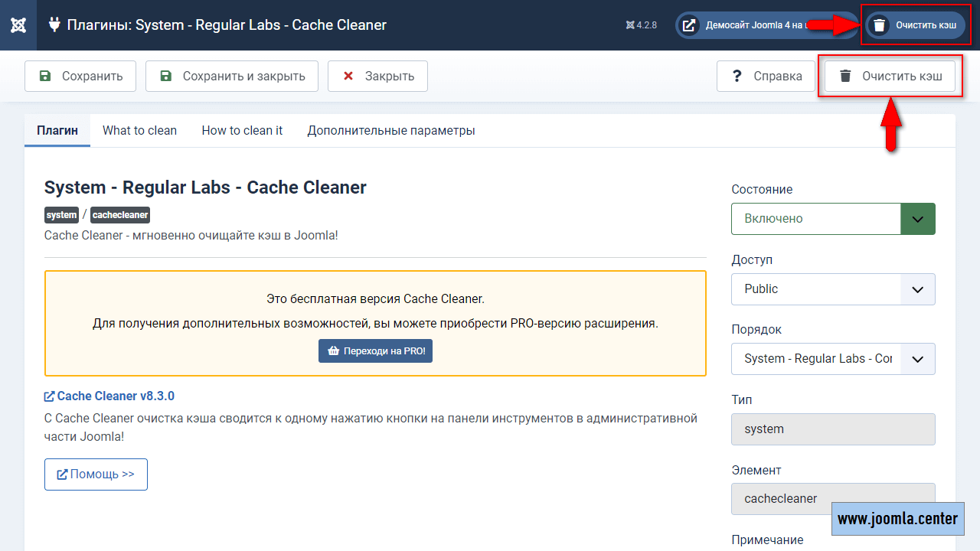980x551 pixels.
Task: Click the Joomla 4.2.8 version badge
Action: pyautogui.click(x=642, y=25)
